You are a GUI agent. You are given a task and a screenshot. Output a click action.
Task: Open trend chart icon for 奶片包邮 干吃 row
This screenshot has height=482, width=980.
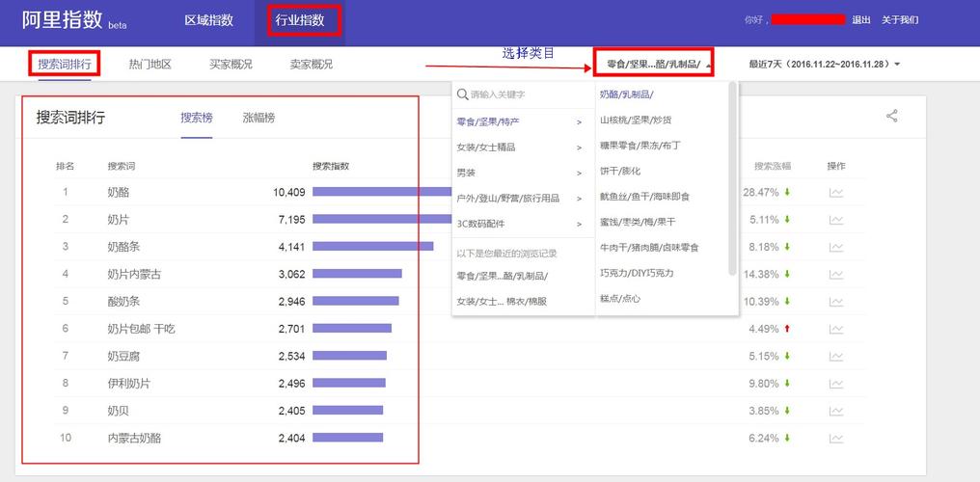pyautogui.click(x=835, y=329)
